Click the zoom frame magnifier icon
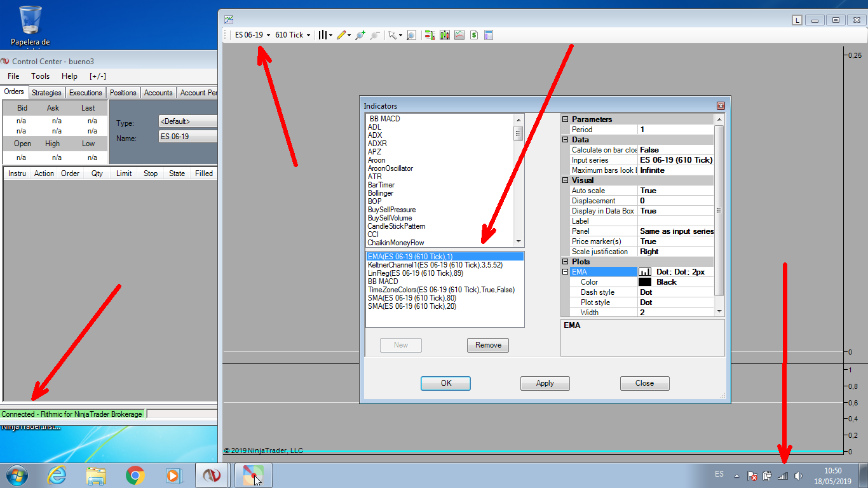868x488 pixels. coord(412,35)
